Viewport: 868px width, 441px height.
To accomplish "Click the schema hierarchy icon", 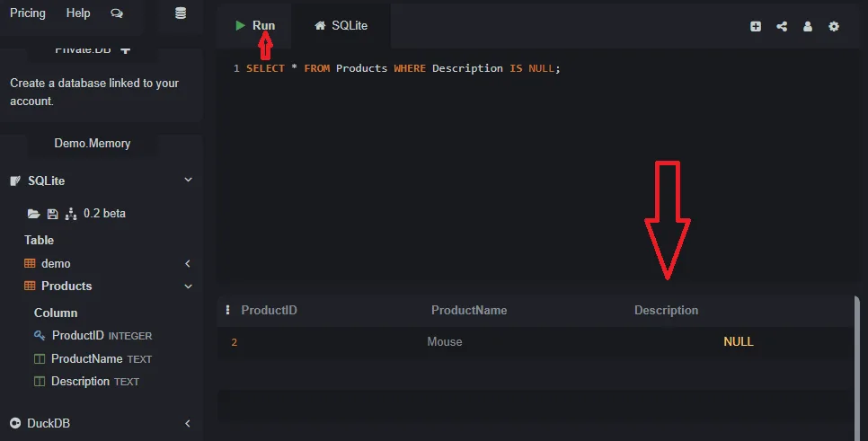I will coord(71,214).
